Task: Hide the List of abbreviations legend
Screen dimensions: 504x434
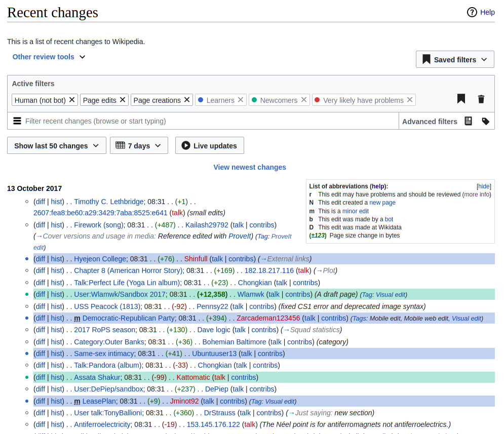Action: coord(484,186)
